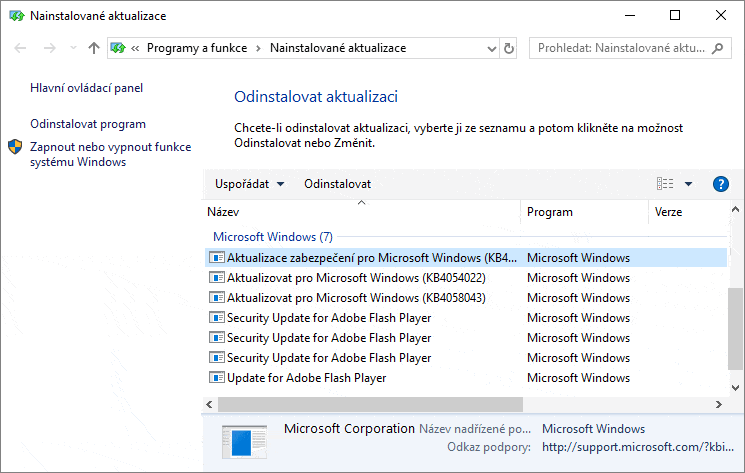
Task: Go back with the Back arrow
Action: click(20, 48)
